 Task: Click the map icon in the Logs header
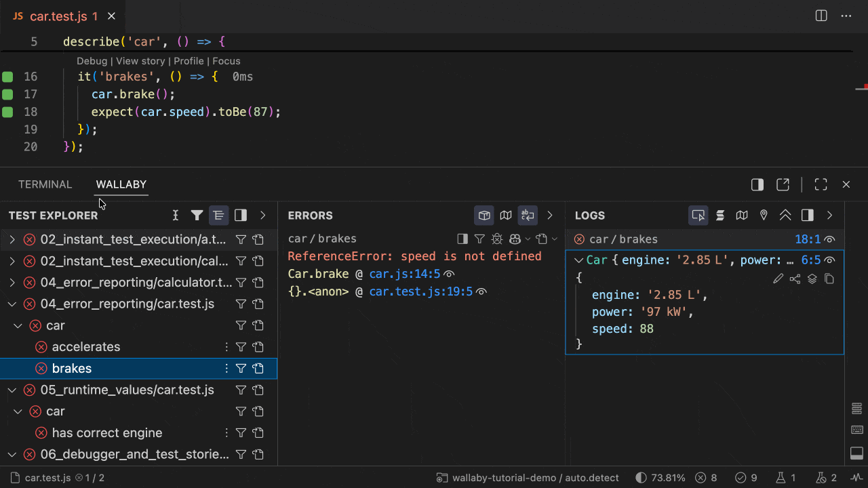[x=742, y=216]
